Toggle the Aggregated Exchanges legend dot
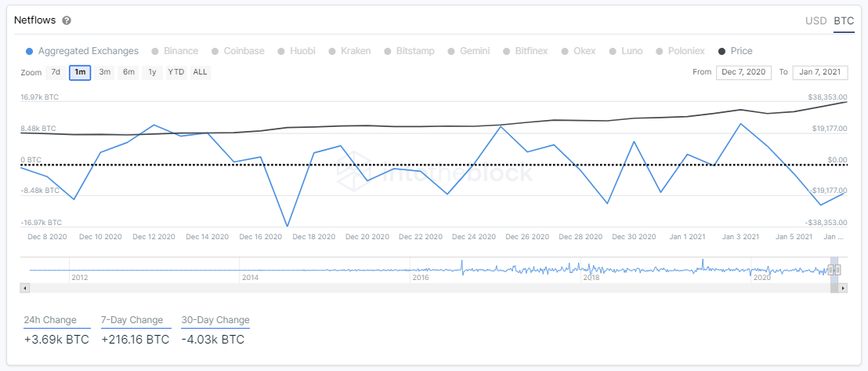This screenshot has height=371, width=868. coord(29,51)
